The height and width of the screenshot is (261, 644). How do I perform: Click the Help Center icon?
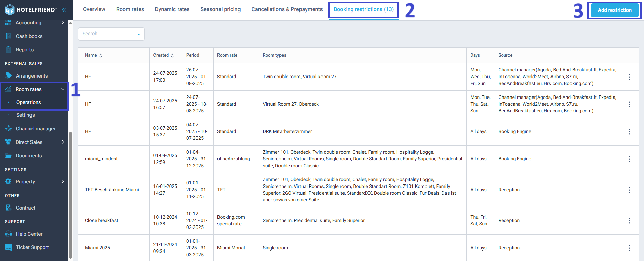point(8,234)
